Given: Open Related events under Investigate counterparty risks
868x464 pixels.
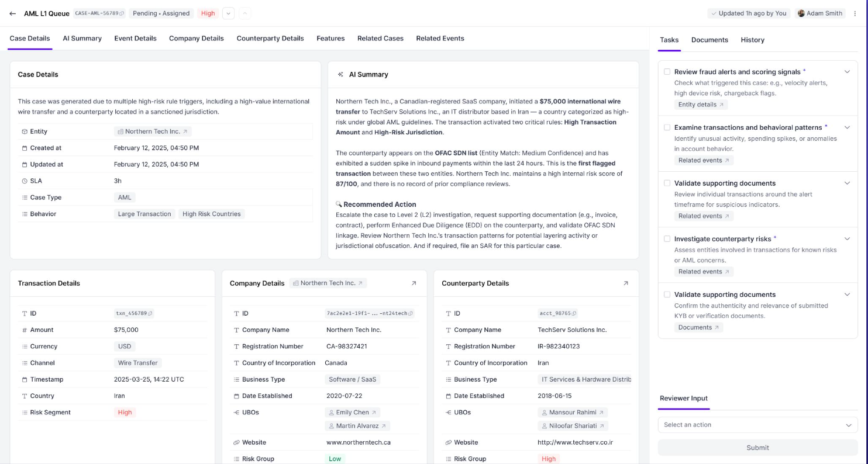Looking at the screenshot, I should coord(704,272).
